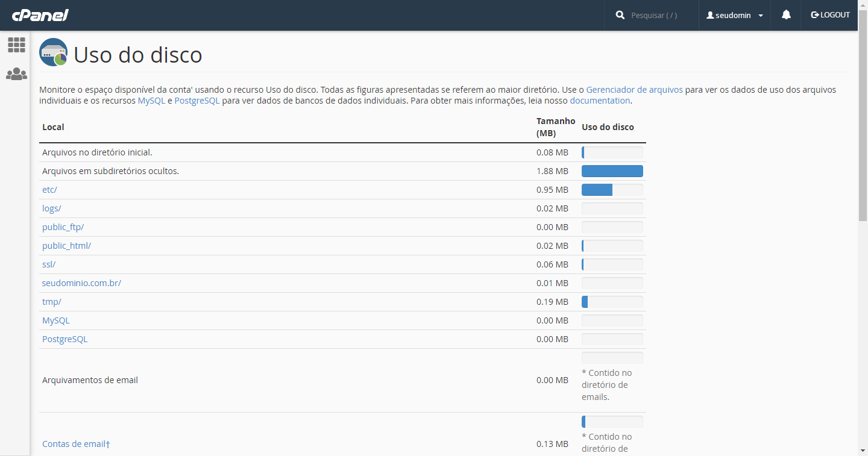Select 'Arquivos no diretório inicial.' row text
The width and height of the screenshot is (868, 456).
pos(97,152)
